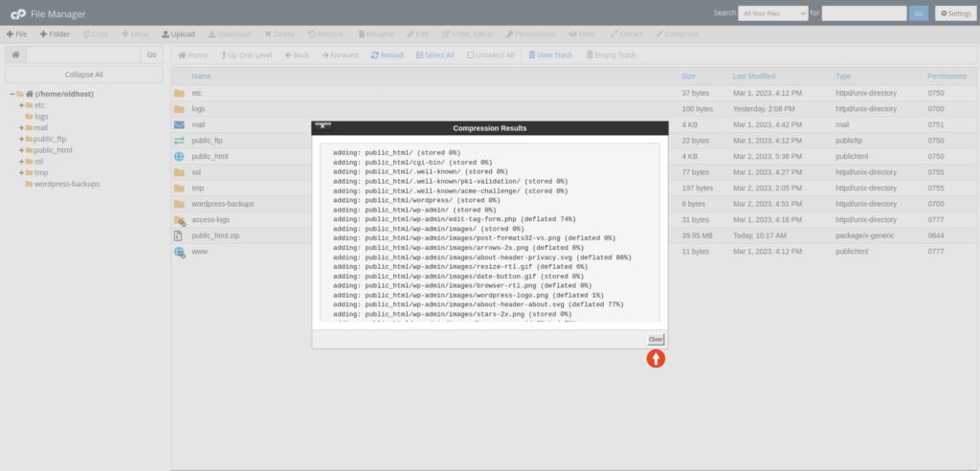The width and height of the screenshot is (980, 471).
Task: Click the 39.95 MB size cell
Action: pos(697,235)
